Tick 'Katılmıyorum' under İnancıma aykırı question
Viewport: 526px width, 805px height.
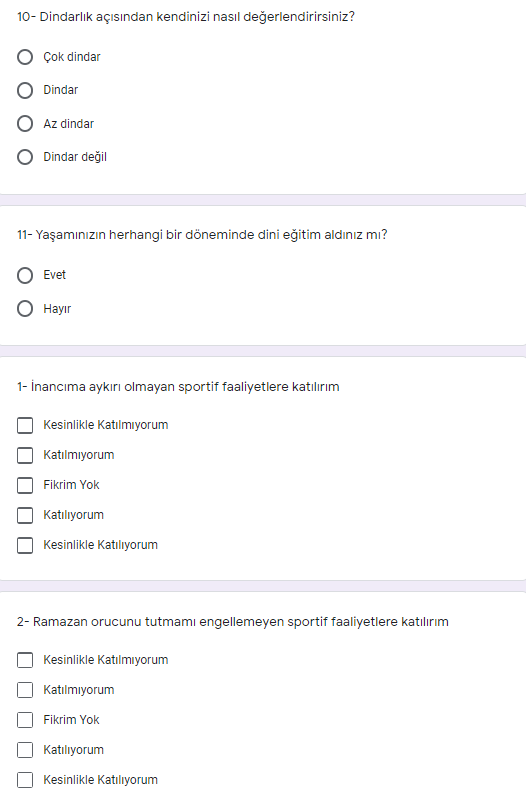(x=25, y=455)
